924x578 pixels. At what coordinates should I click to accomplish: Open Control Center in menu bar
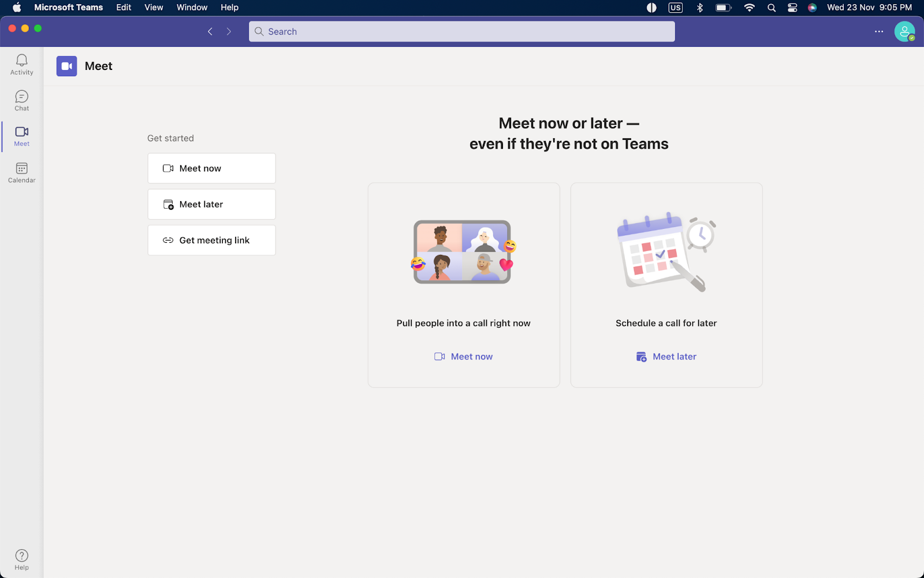pos(792,8)
